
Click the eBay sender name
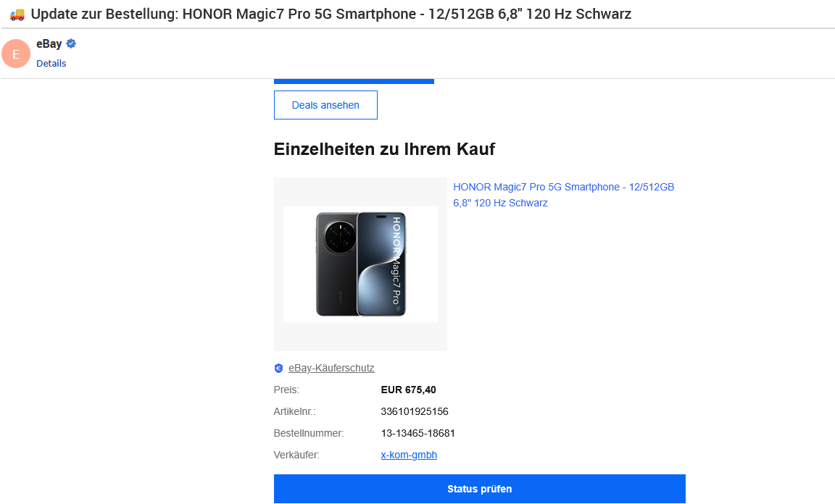coord(49,44)
